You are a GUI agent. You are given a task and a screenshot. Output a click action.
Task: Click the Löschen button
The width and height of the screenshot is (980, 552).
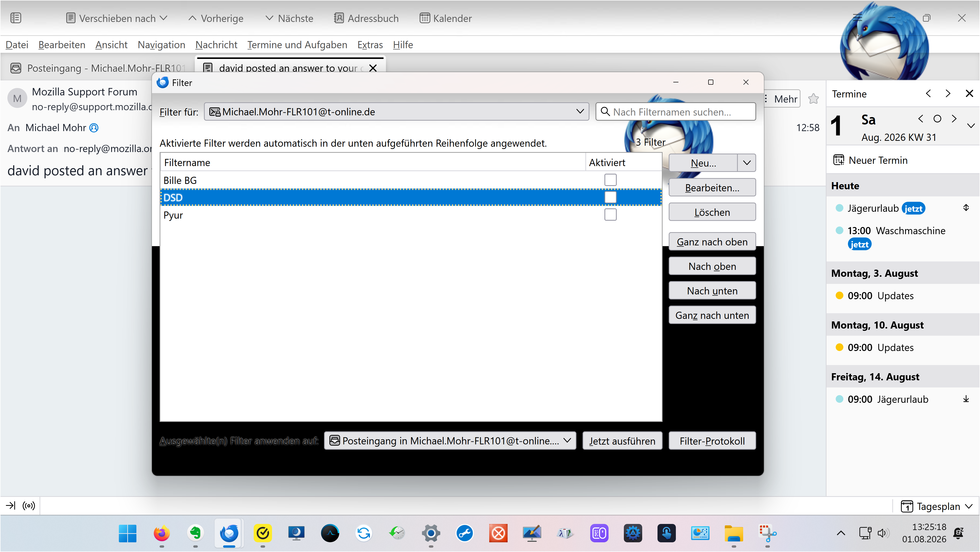712,212
